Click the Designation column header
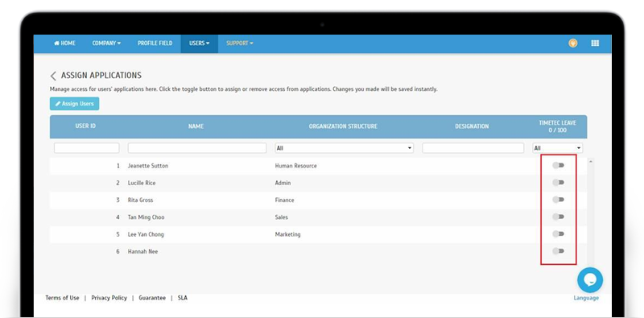 (472, 126)
